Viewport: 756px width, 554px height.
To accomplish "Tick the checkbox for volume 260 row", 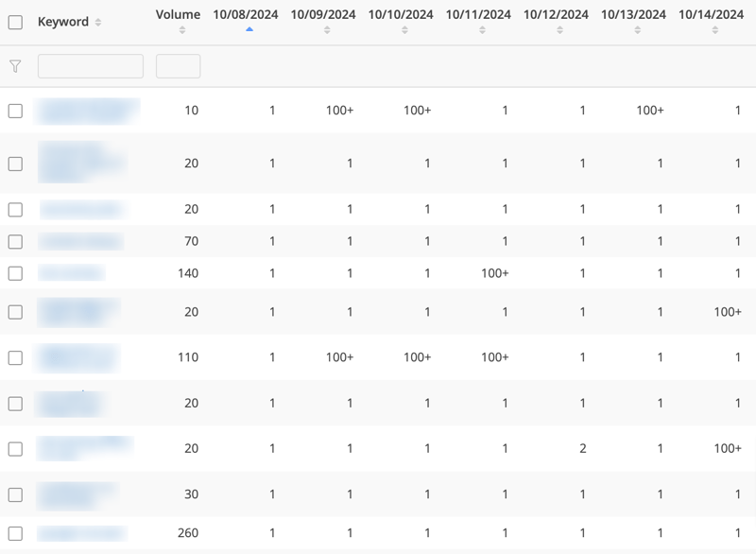I will [x=15, y=533].
